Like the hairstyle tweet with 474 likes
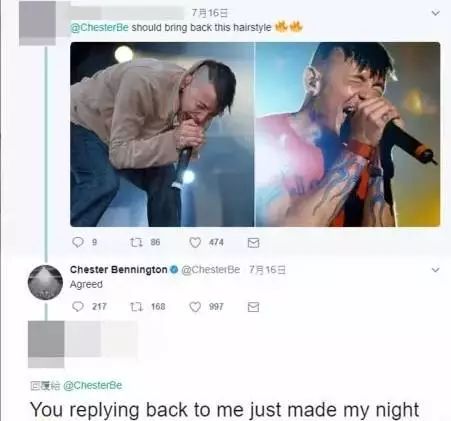This screenshot has width=451, height=421. [195, 242]
